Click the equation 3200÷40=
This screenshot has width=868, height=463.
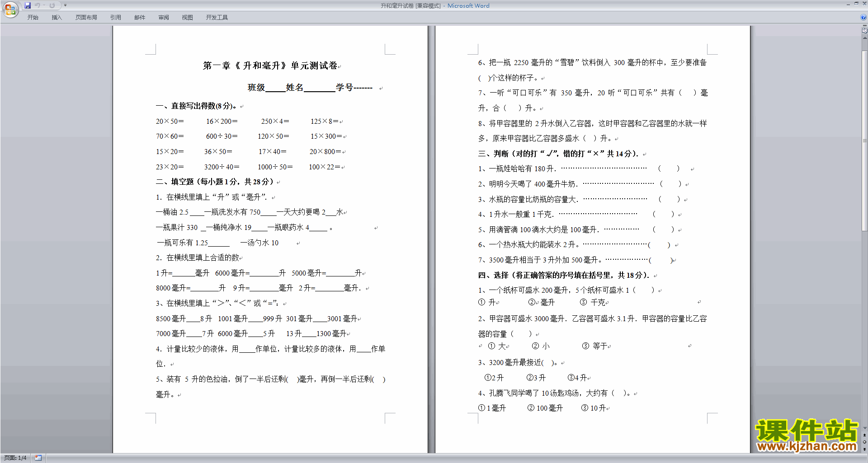(222, 167)
